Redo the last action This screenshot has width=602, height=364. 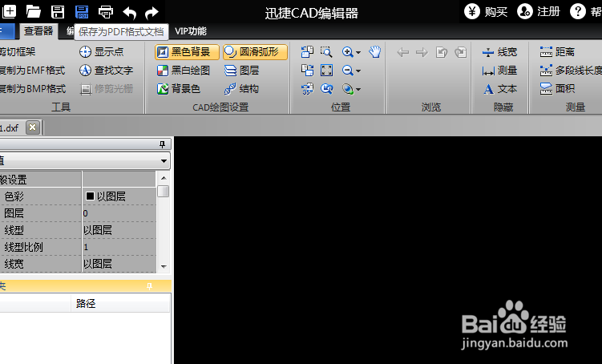pyautogui.click(x=152, y=12)
